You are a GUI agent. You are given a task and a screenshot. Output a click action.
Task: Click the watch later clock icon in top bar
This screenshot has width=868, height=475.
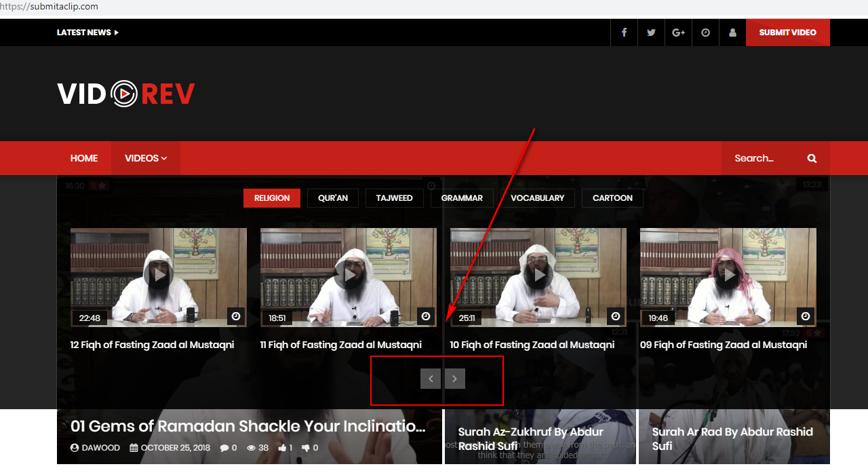click(x=705, y=33)
